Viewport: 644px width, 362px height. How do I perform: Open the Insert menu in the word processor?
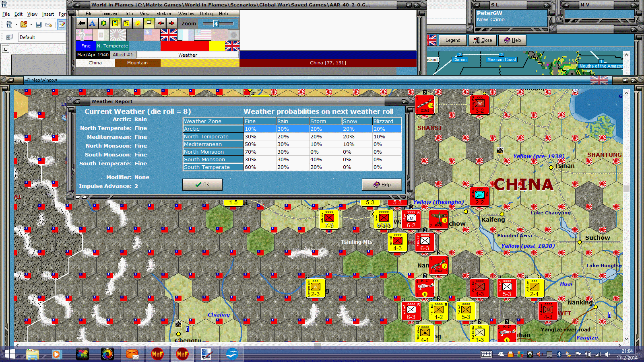point(48,14)
